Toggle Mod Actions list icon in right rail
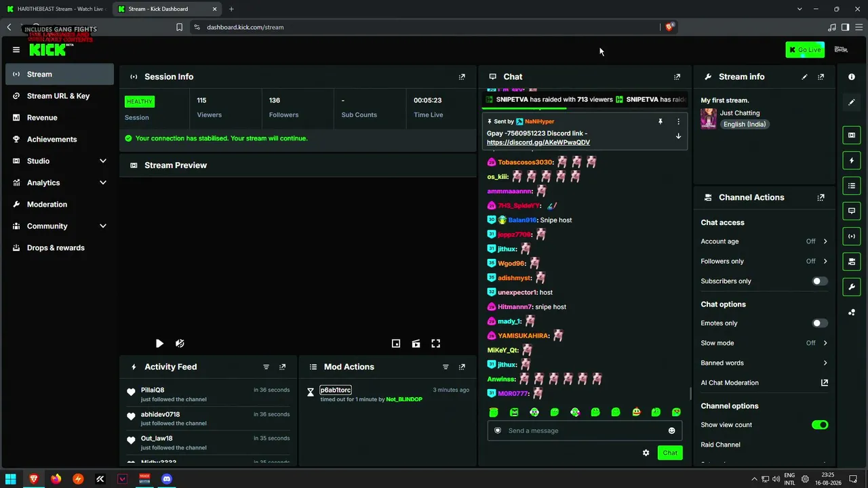This screenshot has width=868, height=488. [852, 186]
